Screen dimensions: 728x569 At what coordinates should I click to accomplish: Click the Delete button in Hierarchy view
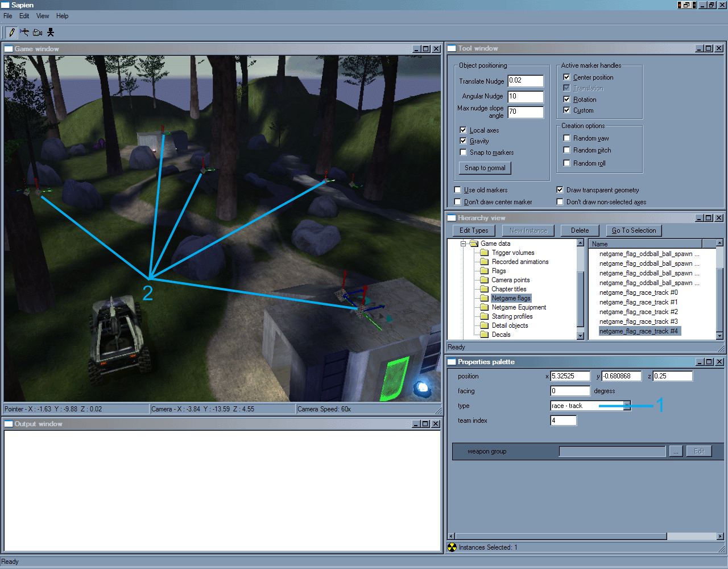580,230
